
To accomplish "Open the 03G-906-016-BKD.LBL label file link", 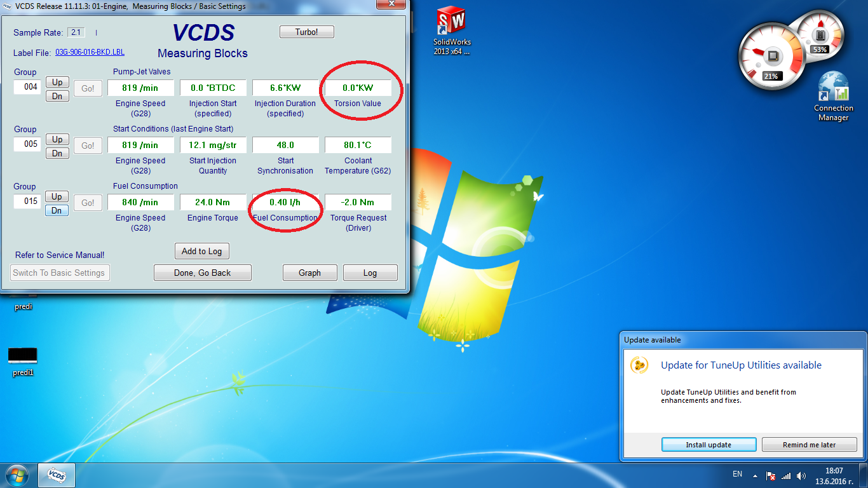I will tap(90, 53).
